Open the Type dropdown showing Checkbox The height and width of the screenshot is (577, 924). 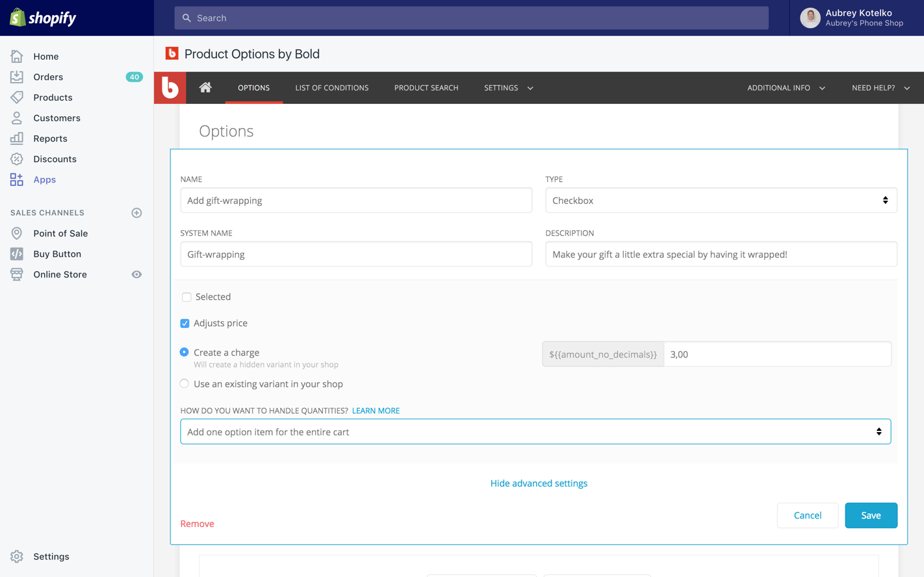point(721,201)
